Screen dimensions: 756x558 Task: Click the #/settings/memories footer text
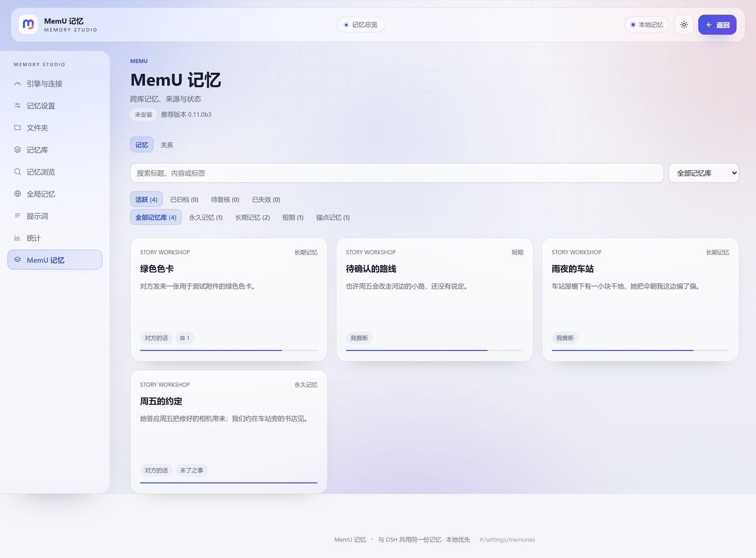pyautogui.click(x=507, y=540)
